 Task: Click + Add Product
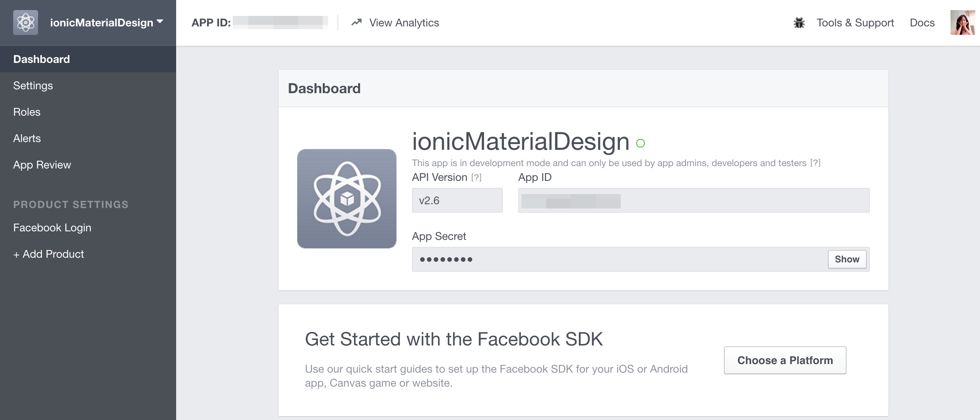(x=48, y=254)
